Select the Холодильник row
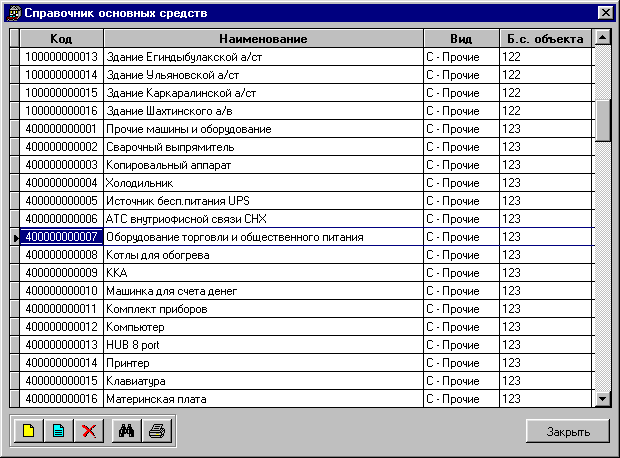620x458 pixels. [262, 183]
